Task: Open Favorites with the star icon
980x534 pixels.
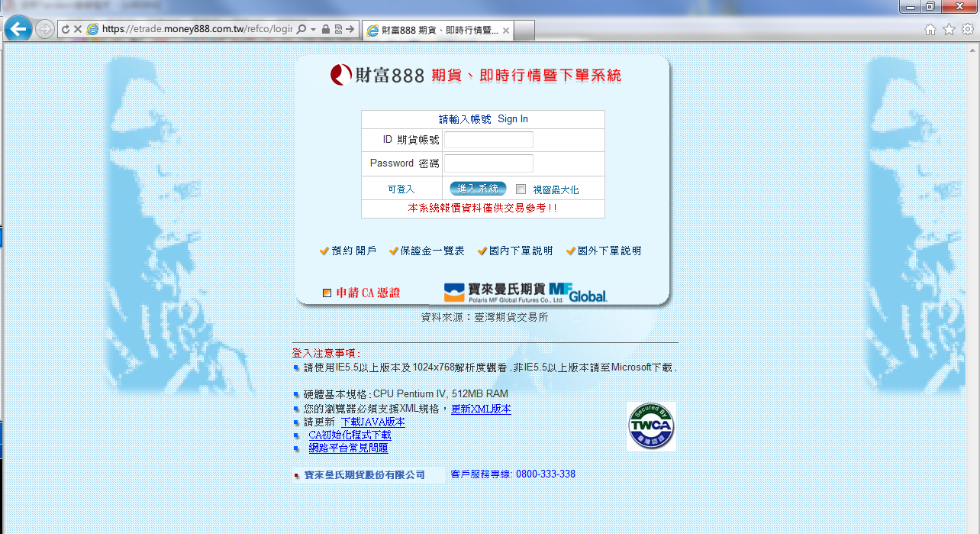Action: click(949, 30)
